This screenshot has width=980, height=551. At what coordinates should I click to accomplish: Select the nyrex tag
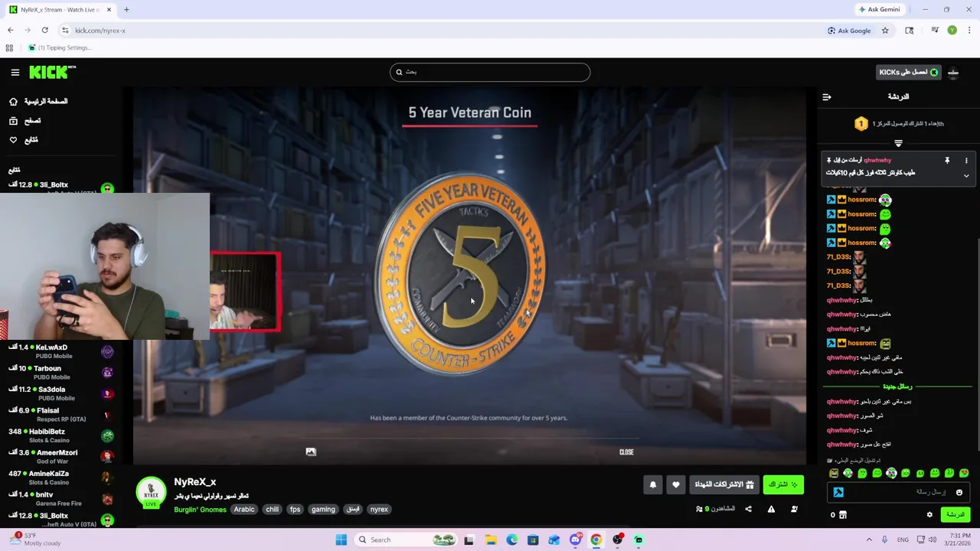(379, 509)
